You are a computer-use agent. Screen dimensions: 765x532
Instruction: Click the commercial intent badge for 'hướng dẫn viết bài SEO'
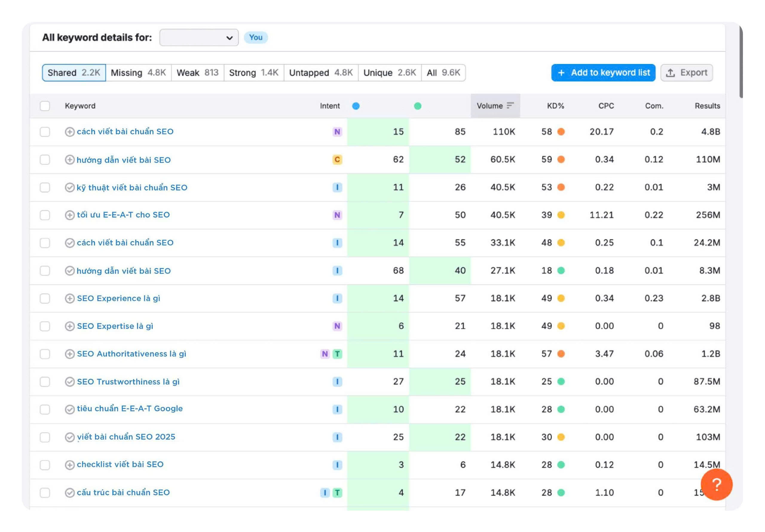[337, 159]
